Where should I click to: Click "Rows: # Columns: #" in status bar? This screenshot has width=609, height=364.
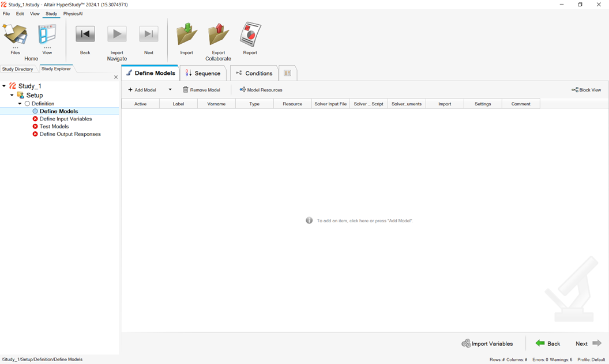point(509,359)
